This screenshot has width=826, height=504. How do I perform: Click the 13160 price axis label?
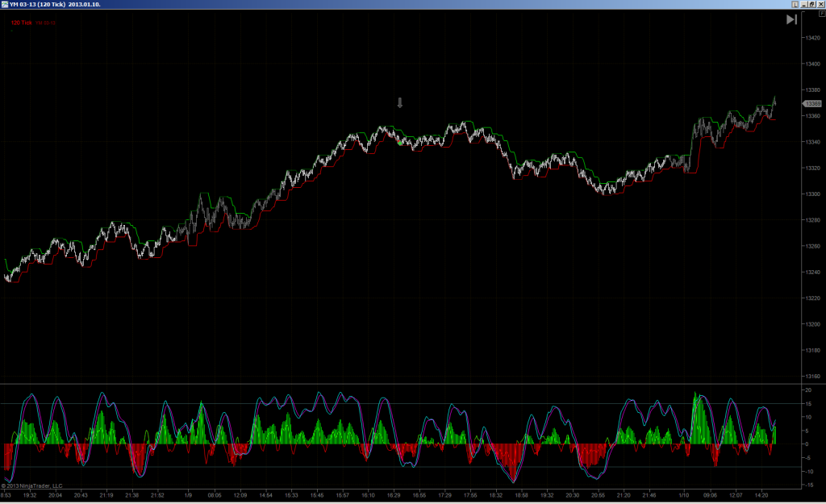click(x=813, y=377)
